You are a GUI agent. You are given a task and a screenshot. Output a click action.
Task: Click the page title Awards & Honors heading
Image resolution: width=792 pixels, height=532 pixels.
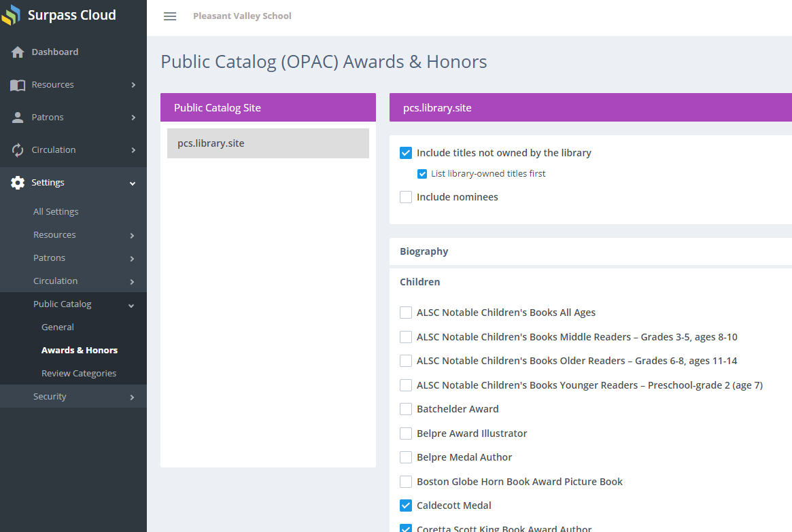[324, 62]
